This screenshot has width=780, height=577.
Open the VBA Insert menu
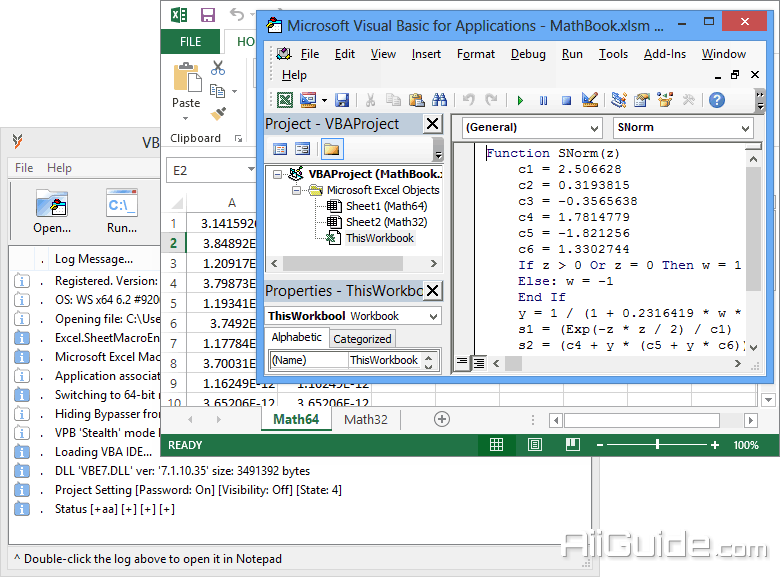[x=426, y=54]
